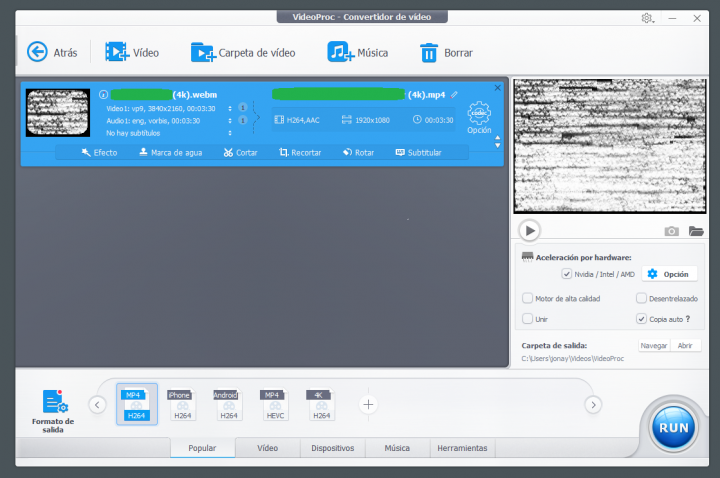Select the 4K H264 format profile
This screenshot has height=478, width=720.
[x=321, y=405]
